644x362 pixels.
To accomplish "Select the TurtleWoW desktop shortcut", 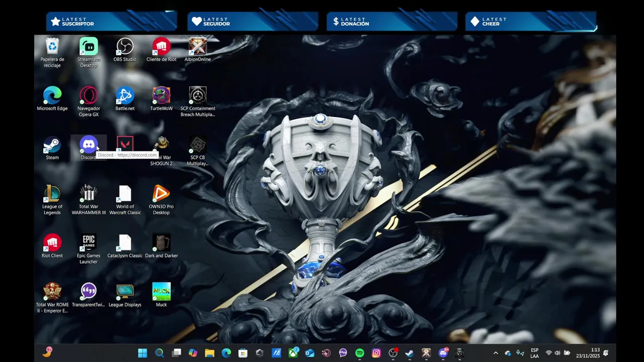I will pyautogui.click(x=162, y=99).
